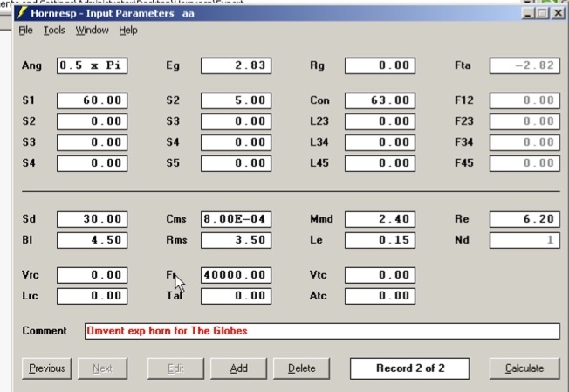The image size is (569, 392).
Task: Run Calculate on the parameters
Action: coord(524,368)
